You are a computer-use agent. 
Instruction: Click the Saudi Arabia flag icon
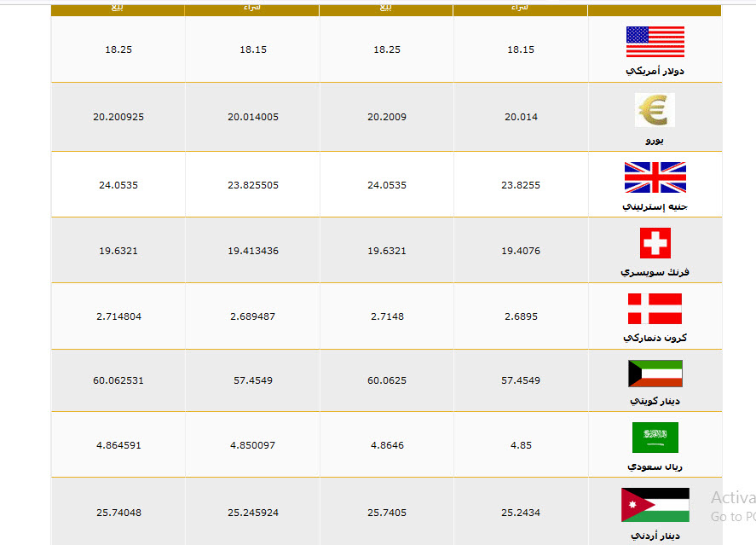[655, 438]
